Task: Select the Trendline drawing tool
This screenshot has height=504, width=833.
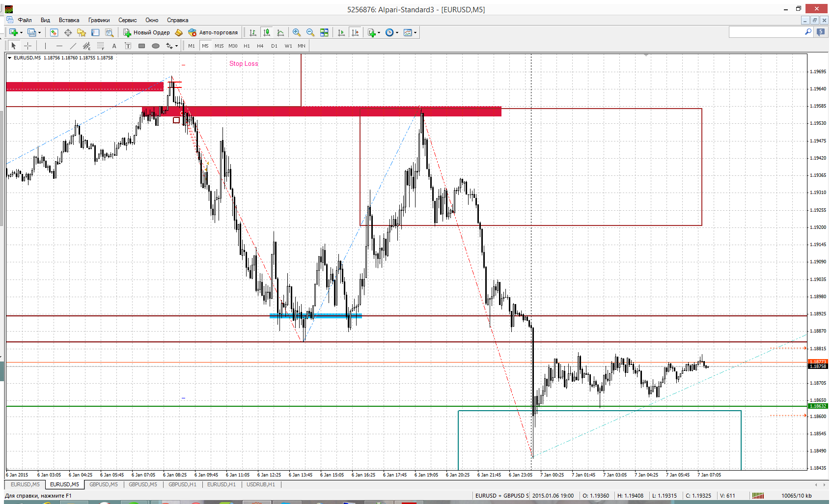Action: (73, 46)
